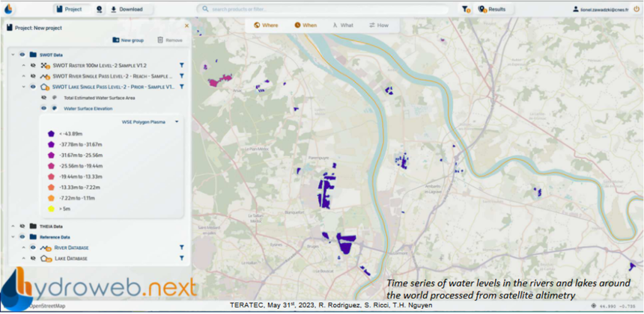The width and height of the screenshot is (644, 314).
Task: Switch to the When filter tab
Action: tap(306, 25)
